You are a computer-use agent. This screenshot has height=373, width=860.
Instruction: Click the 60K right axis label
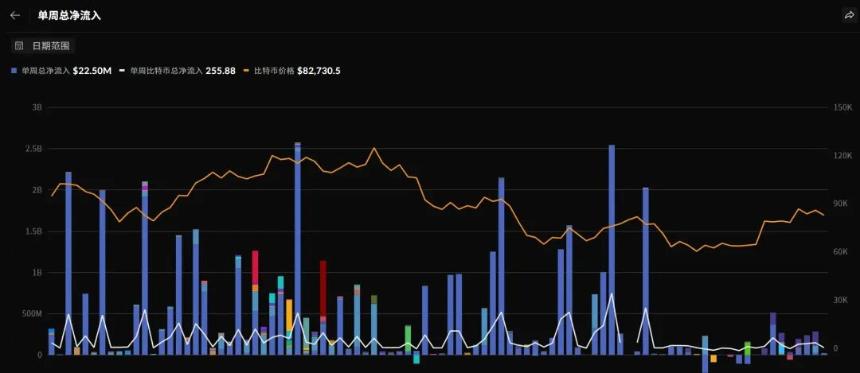[841, 252]
